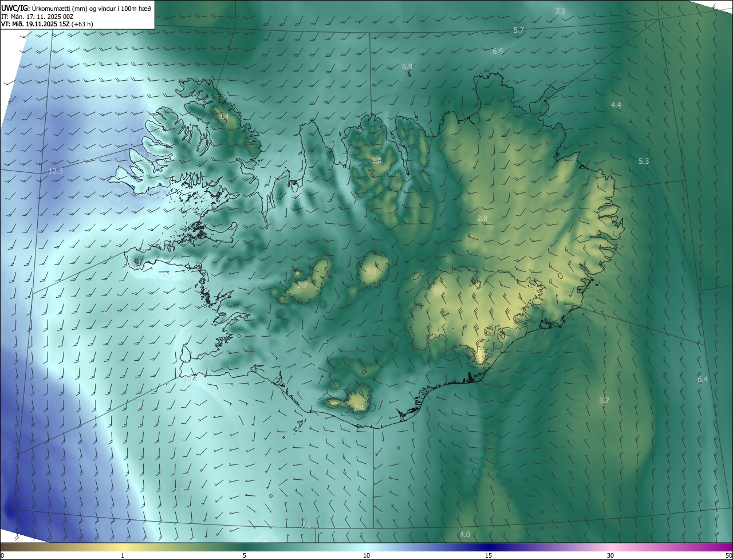Click the 10.1 value label at Reykjanes tip
The height and width of the screenshot is (560, 733).
click(190, 378)
